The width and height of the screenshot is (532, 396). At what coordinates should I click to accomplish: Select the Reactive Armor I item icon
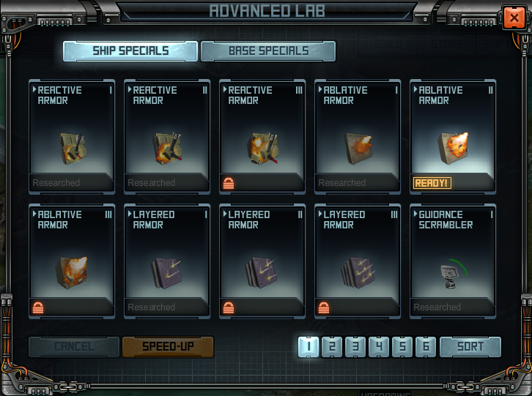[73, 149]
